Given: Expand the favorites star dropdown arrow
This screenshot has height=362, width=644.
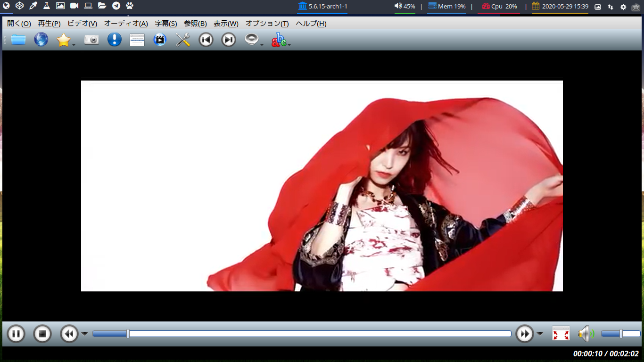Looking at the screenshot, I should coord(74,45).
